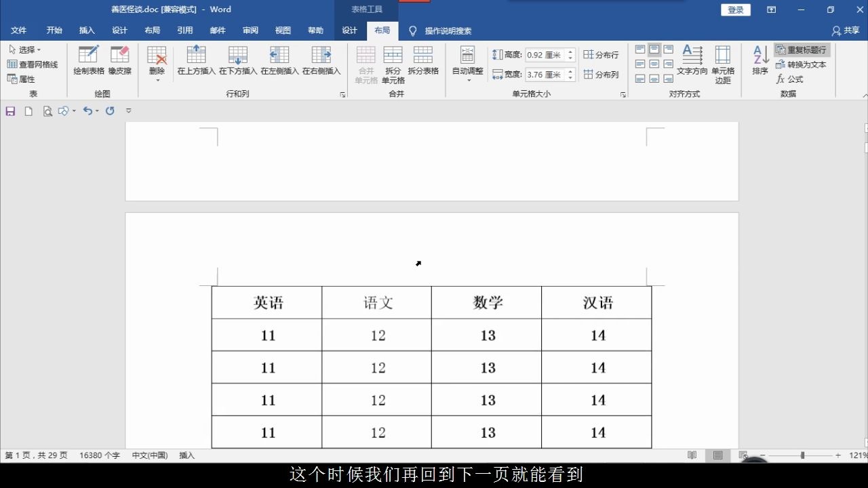Click 分布行 distribute rows
The height and width of the screenshot is (488, 868).
click(x=601, y=55)
